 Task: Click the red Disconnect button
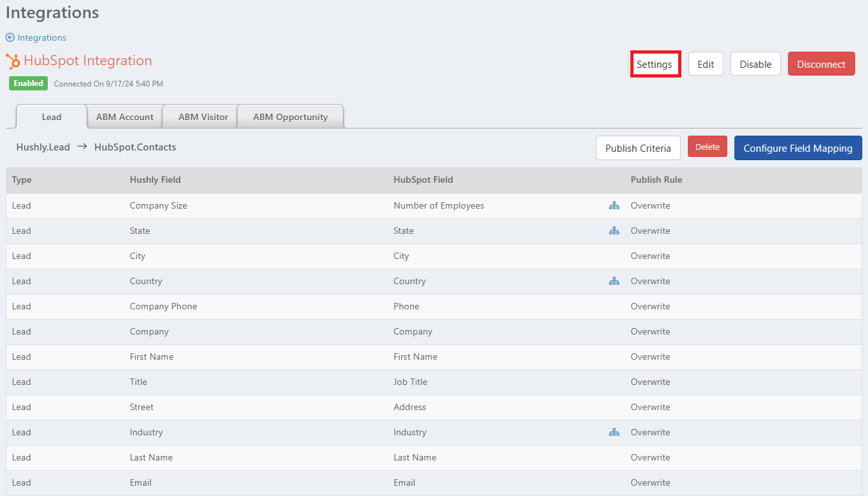[821, 65]
